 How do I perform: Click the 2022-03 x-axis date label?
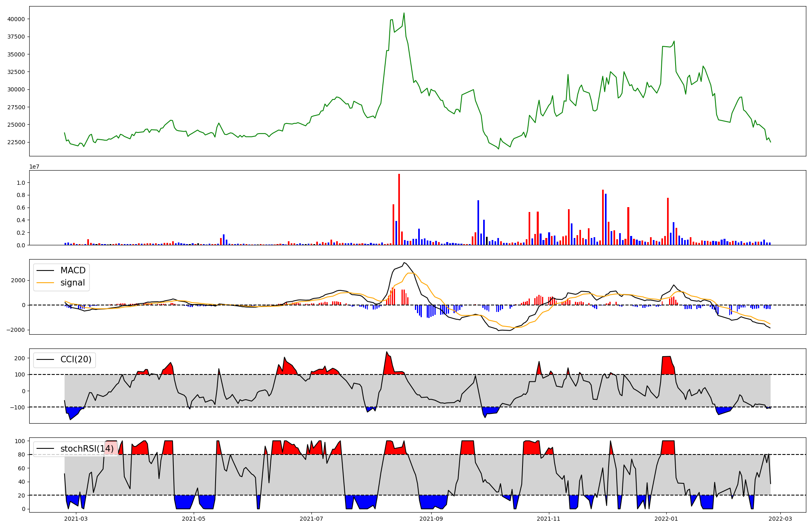coord(780,518)
